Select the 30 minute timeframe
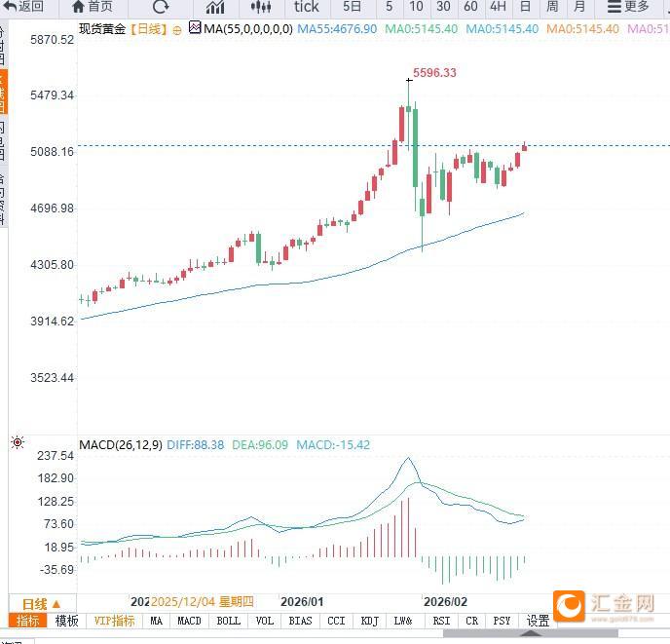 443,7
